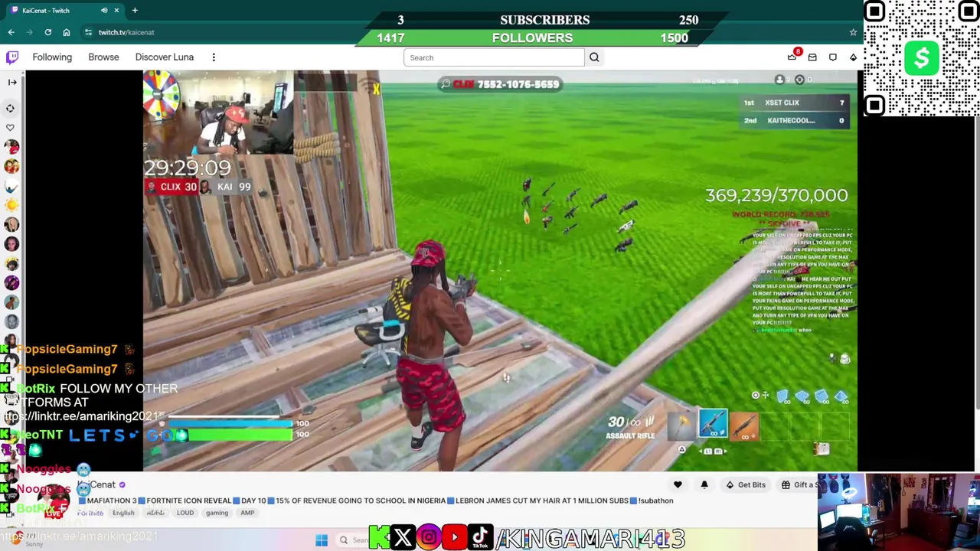Screen dimensions: 980x551
Task: Close the KaiCenat Twitch tab
Action: [x=116, y=11]
